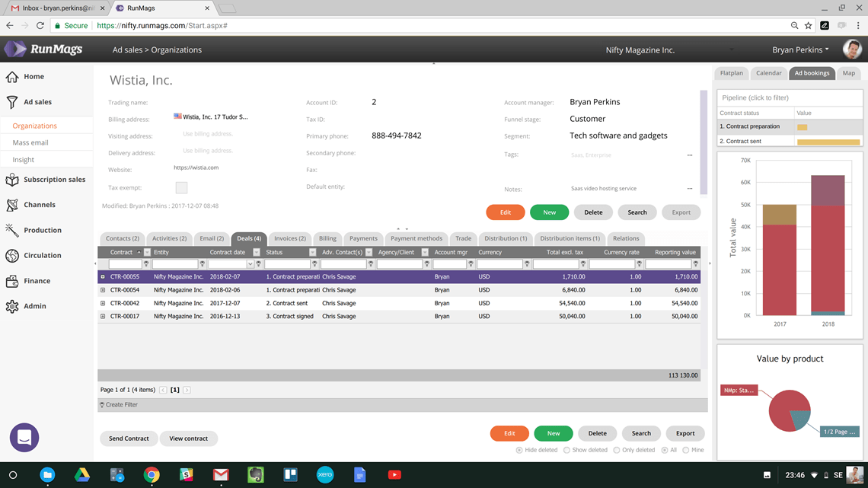The height and width of the screenshot is (488, 868).
Task: Select Show deleted radio button
Action: point(566,451)
